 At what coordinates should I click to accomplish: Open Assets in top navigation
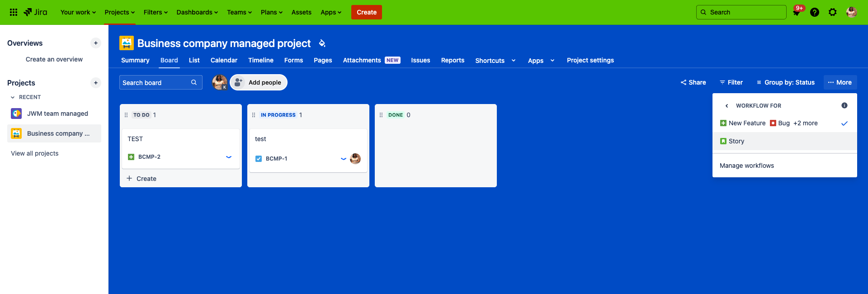(x=302, y=12)
